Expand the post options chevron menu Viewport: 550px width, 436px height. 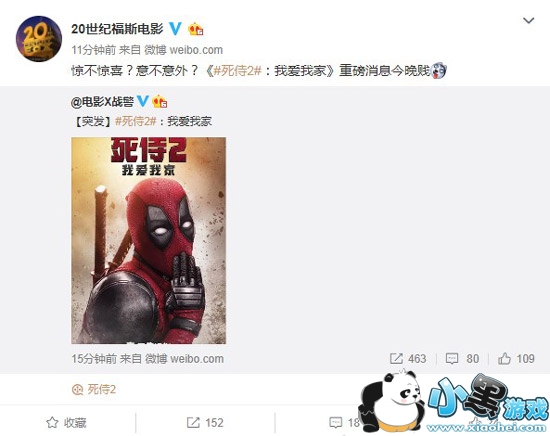click(x=529, y=21)
